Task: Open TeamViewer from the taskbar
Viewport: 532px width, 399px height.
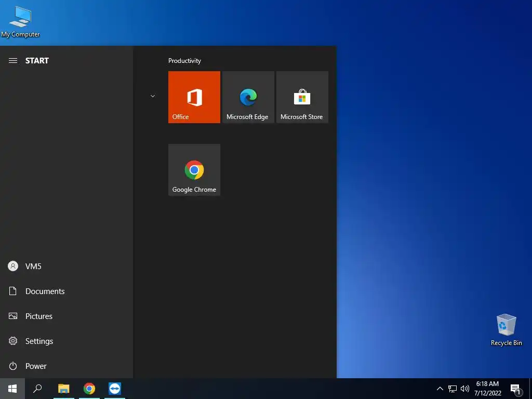Action: (115, 389)
